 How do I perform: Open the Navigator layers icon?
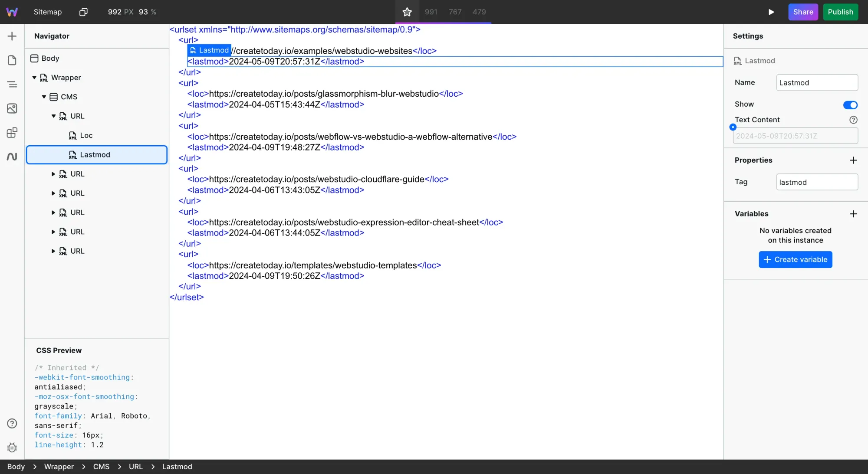12,84
